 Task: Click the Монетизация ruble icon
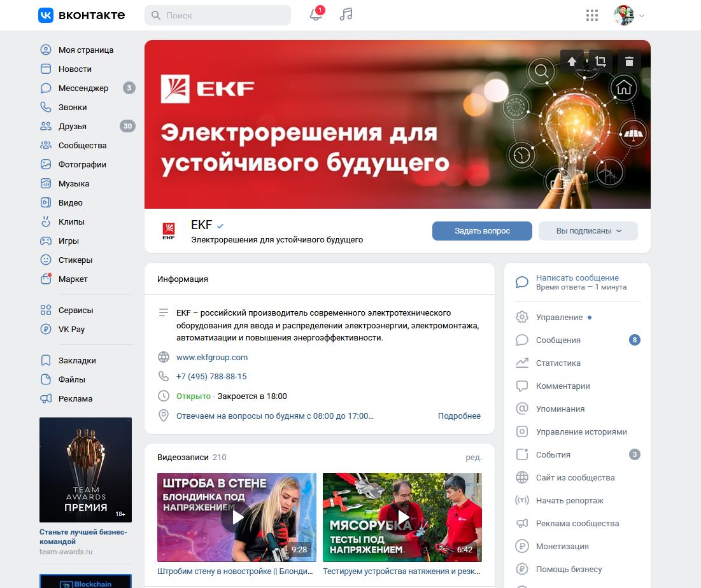click(521, 547)
